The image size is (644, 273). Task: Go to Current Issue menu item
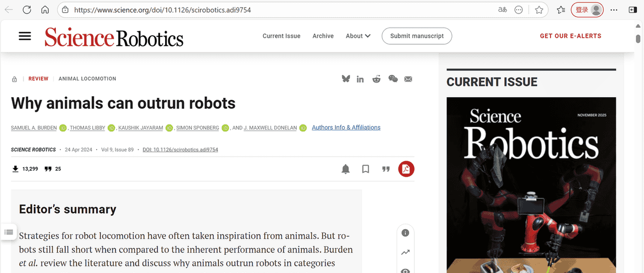[281, 36]
